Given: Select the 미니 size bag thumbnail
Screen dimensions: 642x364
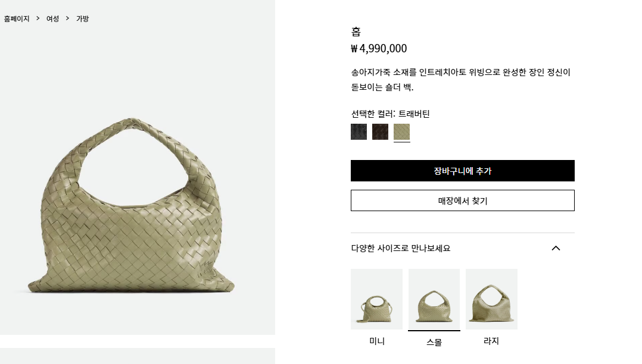Looking at the screenshot, I should click(376, 299).
